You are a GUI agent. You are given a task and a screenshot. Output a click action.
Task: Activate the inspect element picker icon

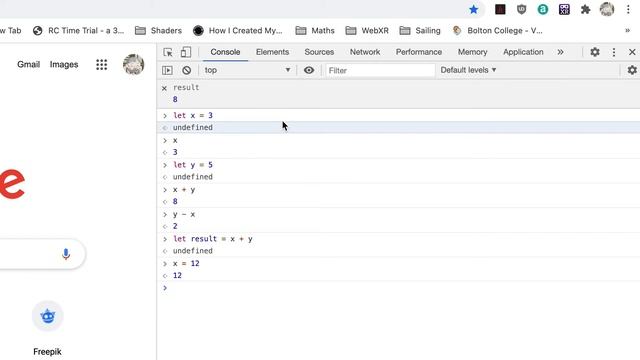(x=168, y=52)
